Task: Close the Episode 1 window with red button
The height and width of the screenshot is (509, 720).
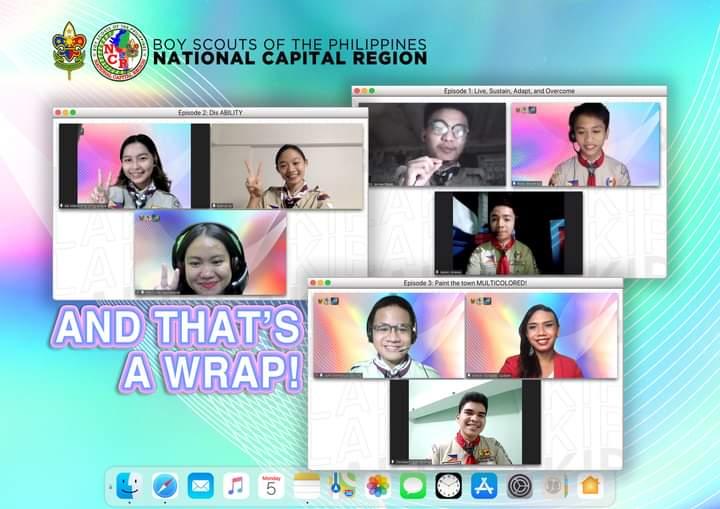Action: 357,91
